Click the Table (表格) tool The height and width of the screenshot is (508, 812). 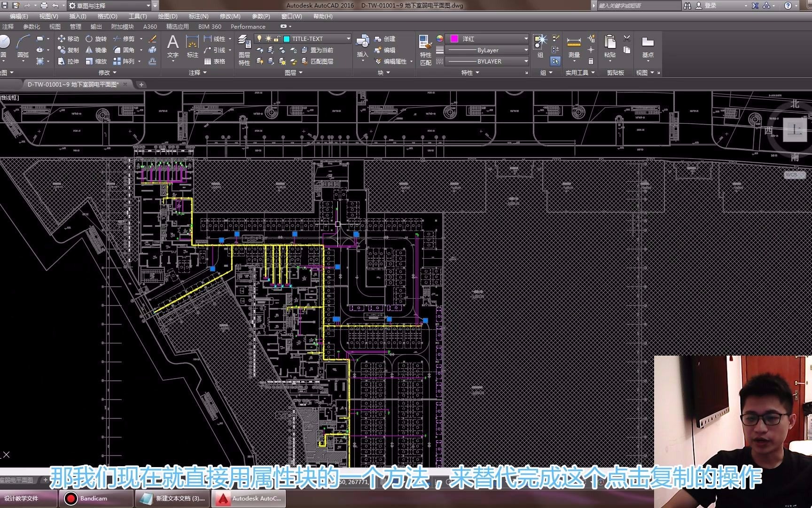(x=215, y=61)
